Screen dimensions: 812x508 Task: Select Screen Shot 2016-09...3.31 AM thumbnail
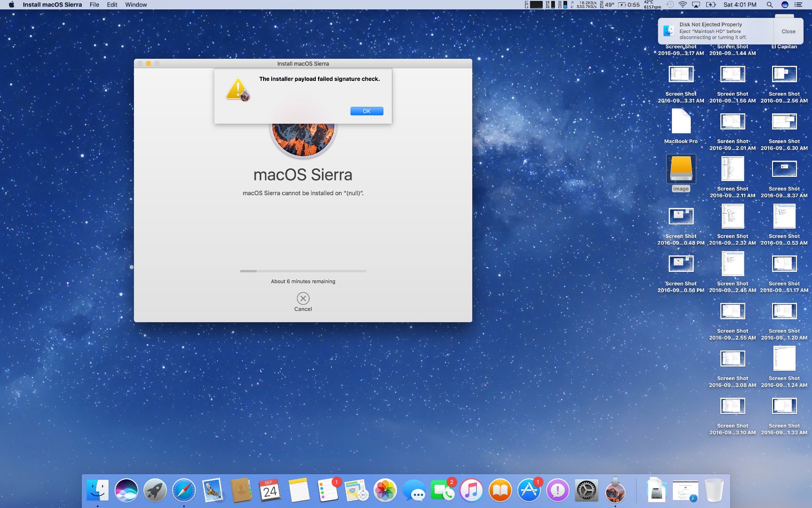pos(681,74)
